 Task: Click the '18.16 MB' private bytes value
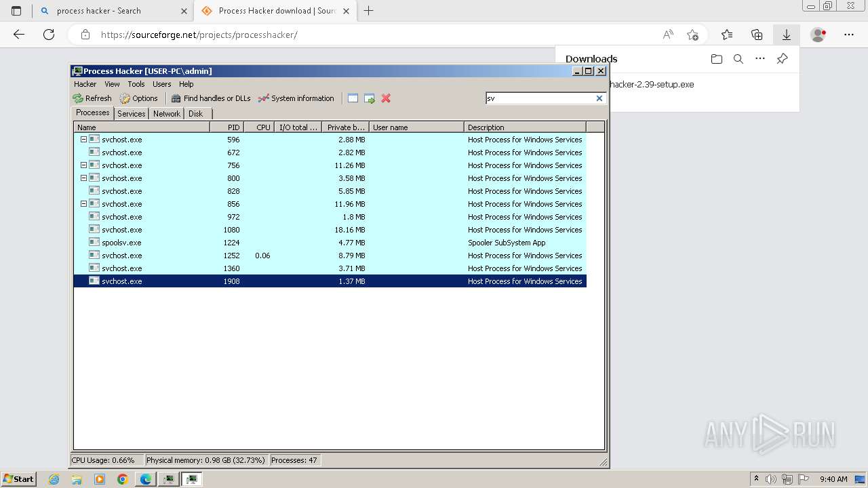[349, 230]
